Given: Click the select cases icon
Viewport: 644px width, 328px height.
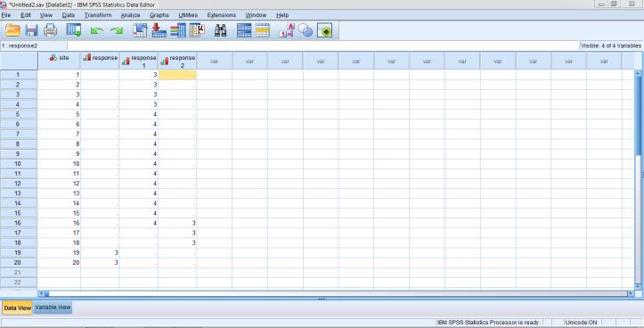Looking at the screenshot, I should click(263, 30).
